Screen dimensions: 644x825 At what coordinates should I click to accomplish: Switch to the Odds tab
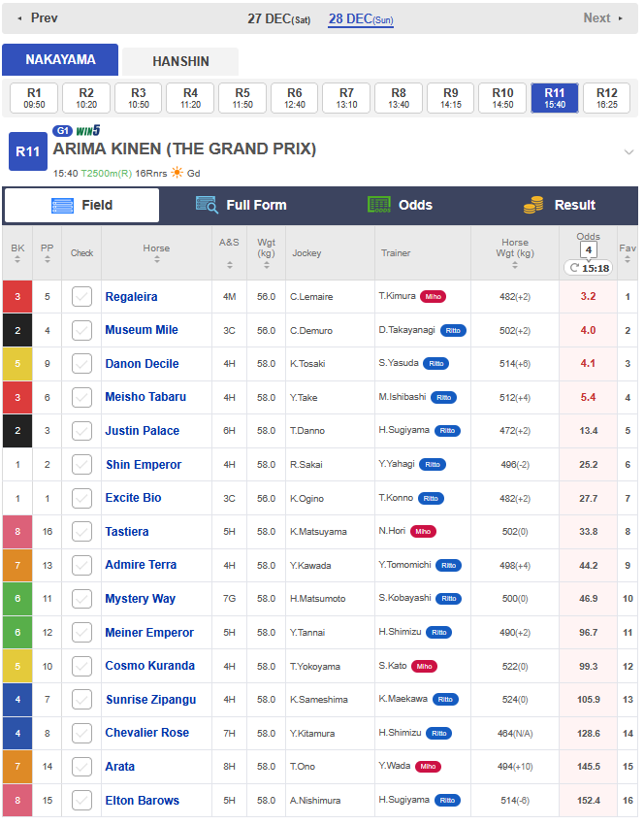(x=400, y=205)
